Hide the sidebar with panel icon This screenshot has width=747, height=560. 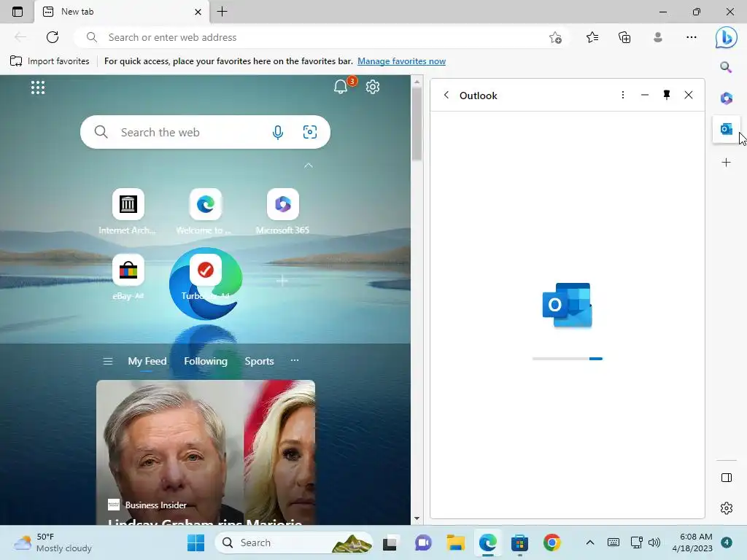727,478
